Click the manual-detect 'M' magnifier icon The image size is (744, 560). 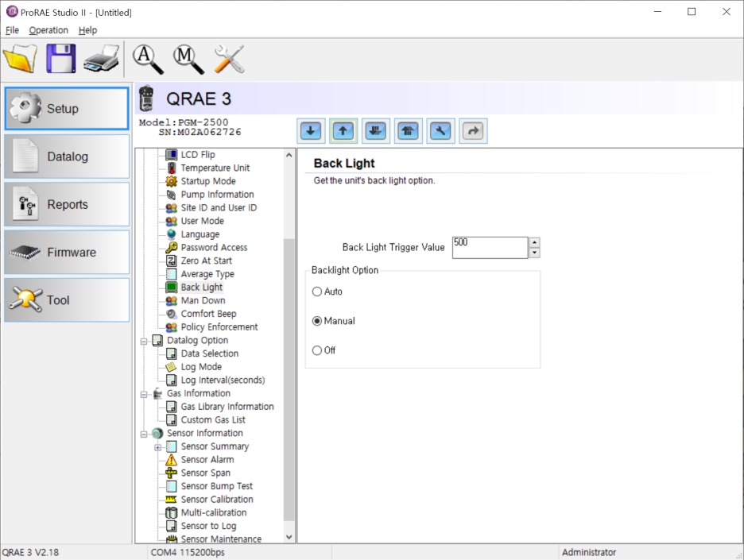tap(188, 59)
